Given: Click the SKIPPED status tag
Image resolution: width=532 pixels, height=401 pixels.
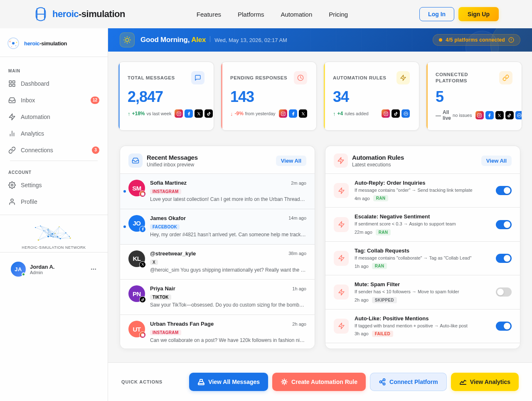Looking at the screenshot, I should [x=384, y=300].
